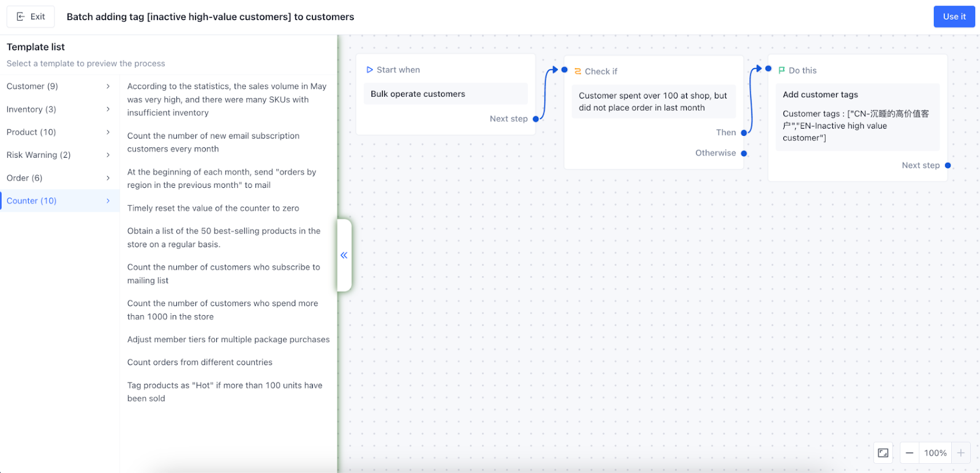Click the Start when play icon
980x473 pixels.
(x=369, y=70)
